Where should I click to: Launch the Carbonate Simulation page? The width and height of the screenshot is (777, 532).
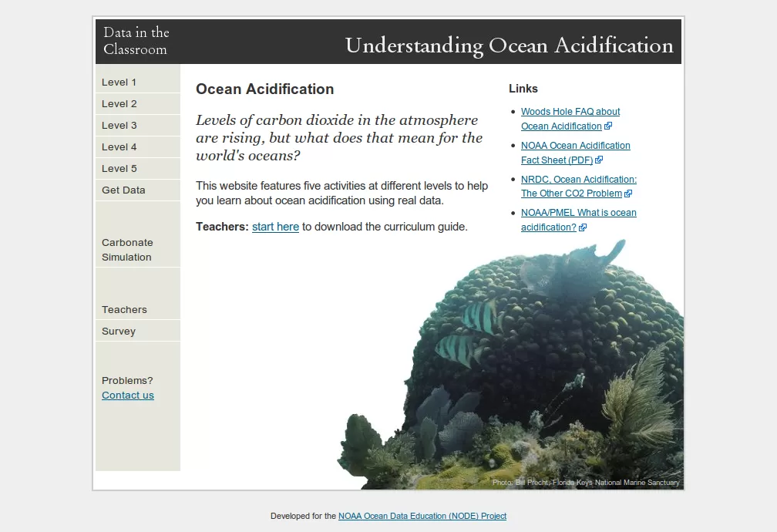[x=127, y=250]
